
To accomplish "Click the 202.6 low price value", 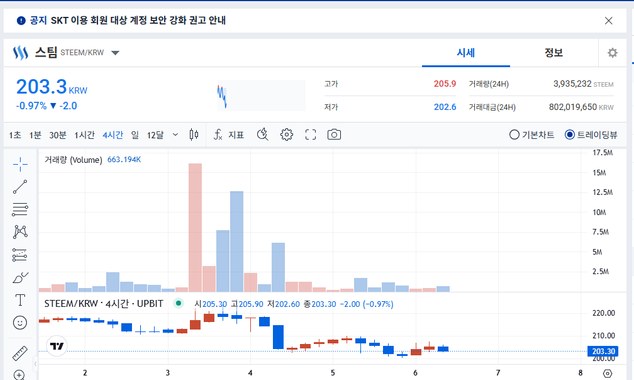I will point(445,107).
